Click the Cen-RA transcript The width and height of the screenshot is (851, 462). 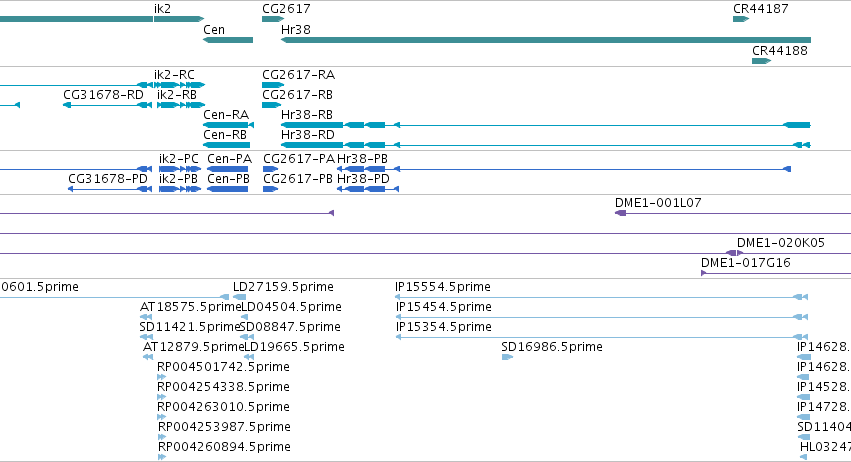click(x=228, y=125)
